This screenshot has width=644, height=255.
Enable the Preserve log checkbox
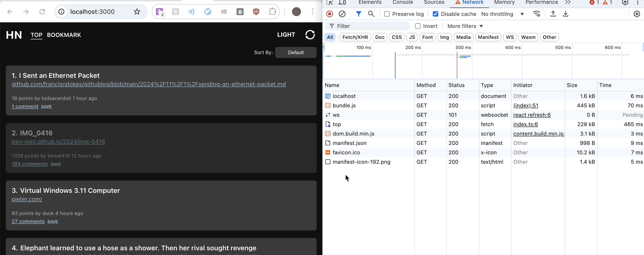[x=387, y=14]
